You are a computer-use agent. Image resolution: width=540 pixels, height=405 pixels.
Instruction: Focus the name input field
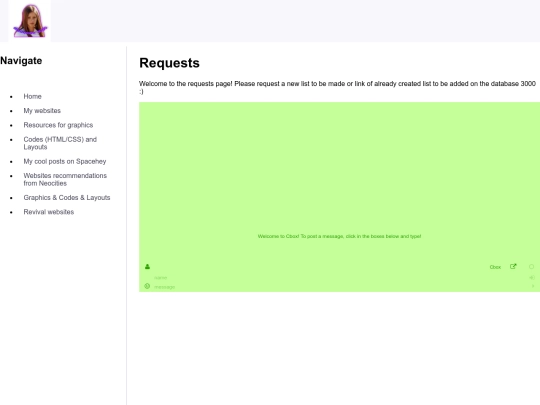tap(339, 278)
